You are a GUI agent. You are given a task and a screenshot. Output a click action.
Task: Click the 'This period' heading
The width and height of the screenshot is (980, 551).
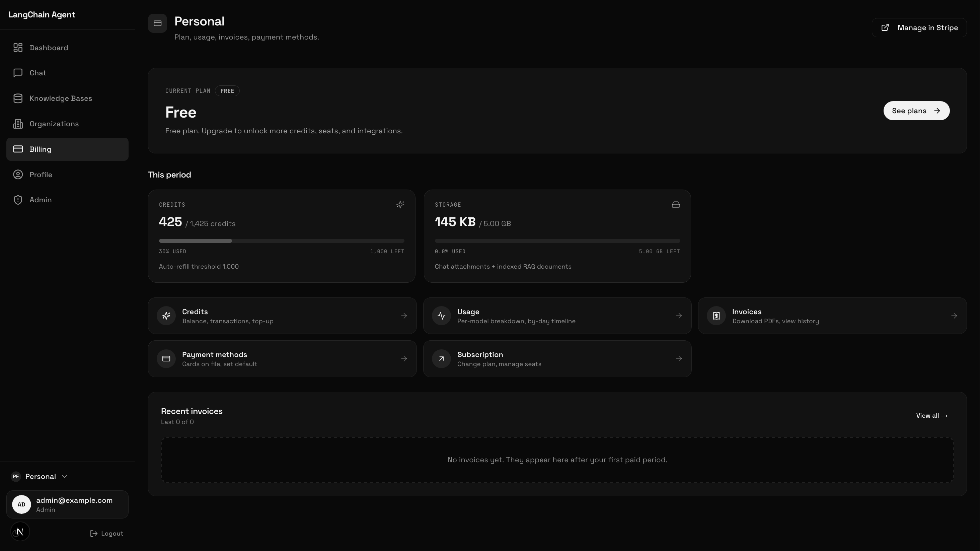click(x=169, y=175)
